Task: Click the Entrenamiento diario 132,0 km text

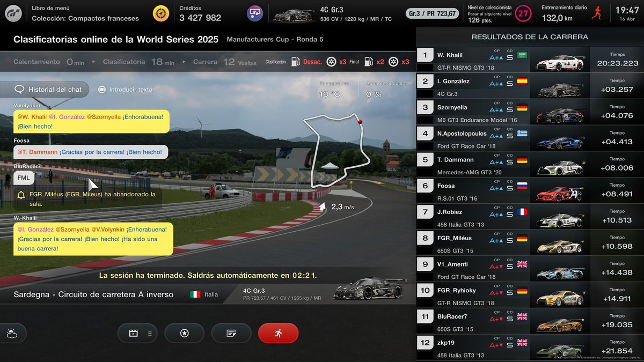Action: [563, 14]
